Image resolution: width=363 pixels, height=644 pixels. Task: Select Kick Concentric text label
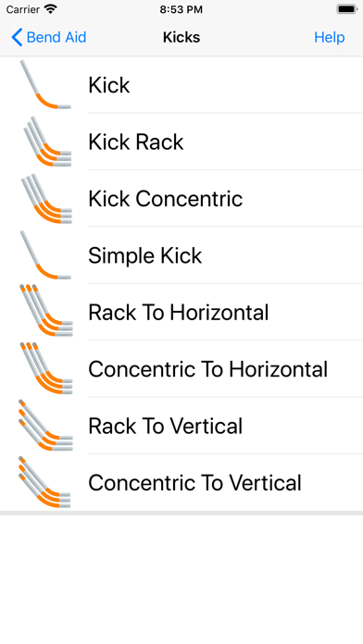165,199
